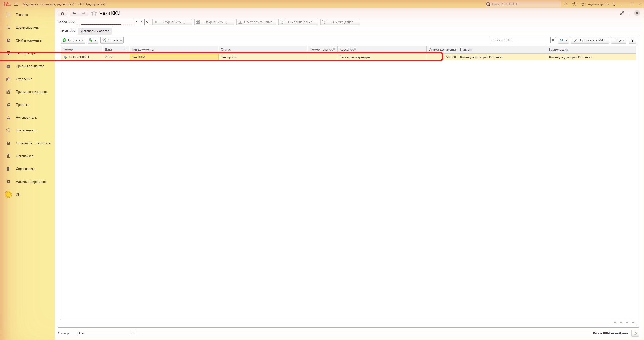
Task: Click the Подписать в MAX button
Action: coord(590,40)
